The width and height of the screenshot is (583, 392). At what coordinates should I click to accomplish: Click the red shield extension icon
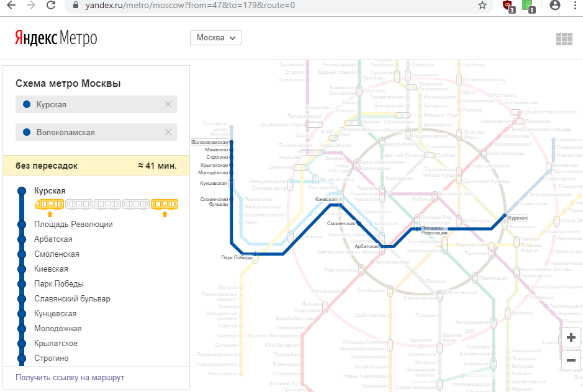coord(508,6)
